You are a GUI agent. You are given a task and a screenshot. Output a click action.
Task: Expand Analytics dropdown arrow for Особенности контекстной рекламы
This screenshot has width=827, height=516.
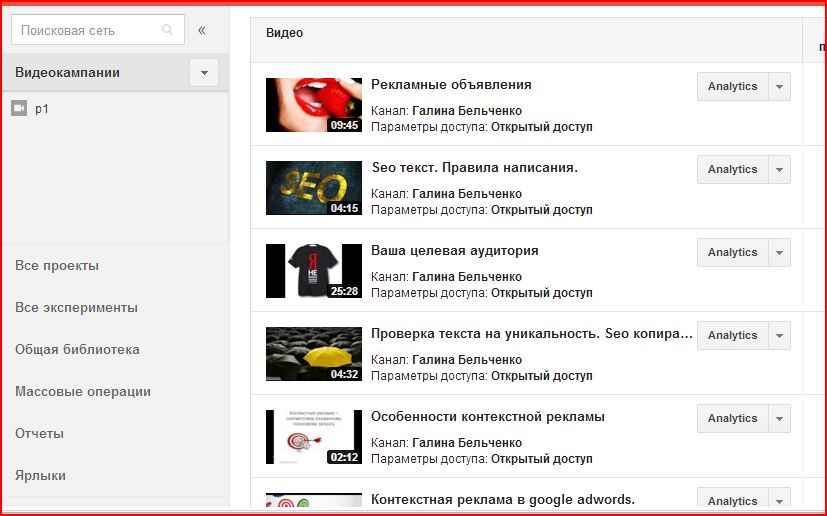click(x=780, y=418)
